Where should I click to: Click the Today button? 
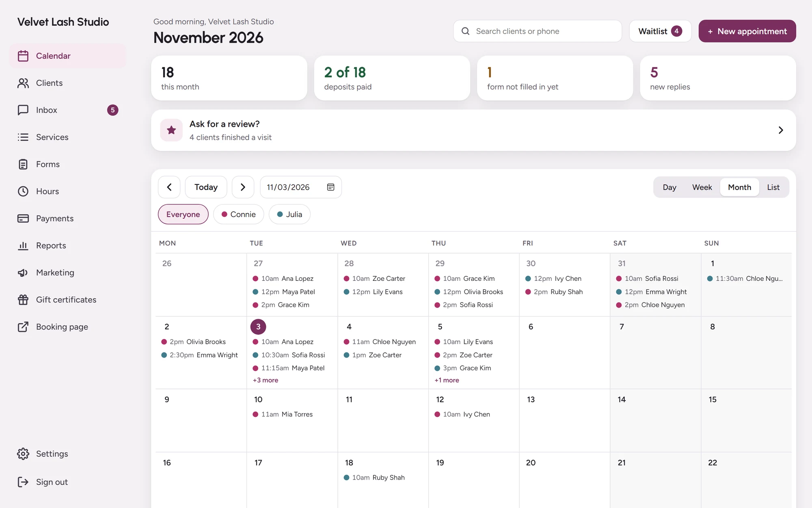206,187
